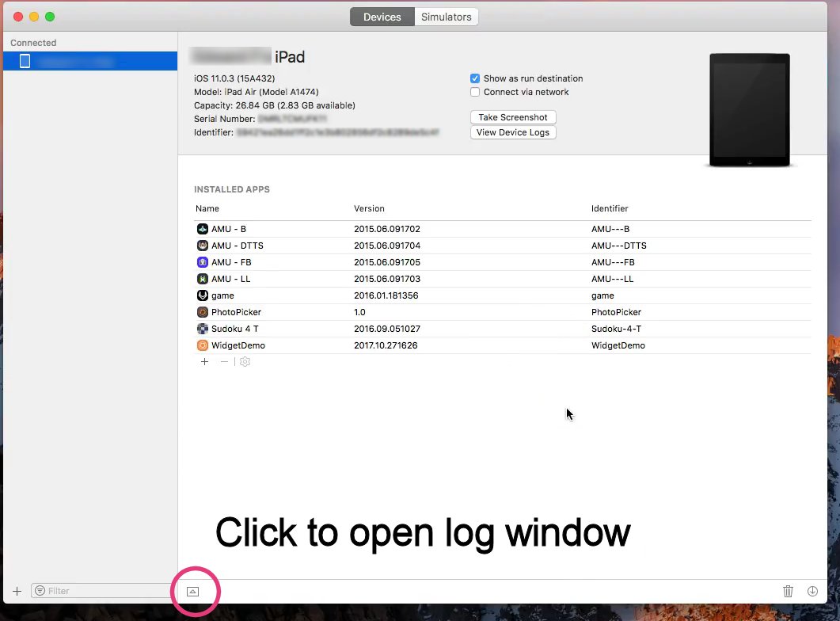
Task: Click identifier Sudoku-4-T
Action: [x=616, y=329]
